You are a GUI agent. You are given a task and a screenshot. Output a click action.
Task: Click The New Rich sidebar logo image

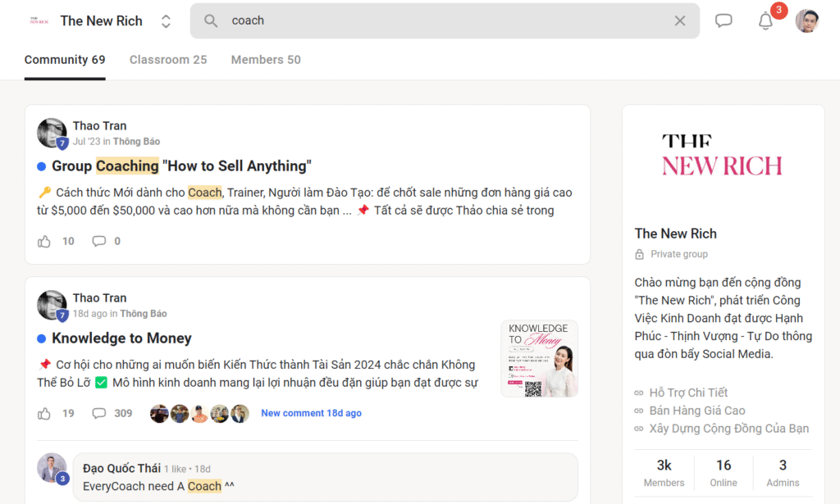point(722,155)
